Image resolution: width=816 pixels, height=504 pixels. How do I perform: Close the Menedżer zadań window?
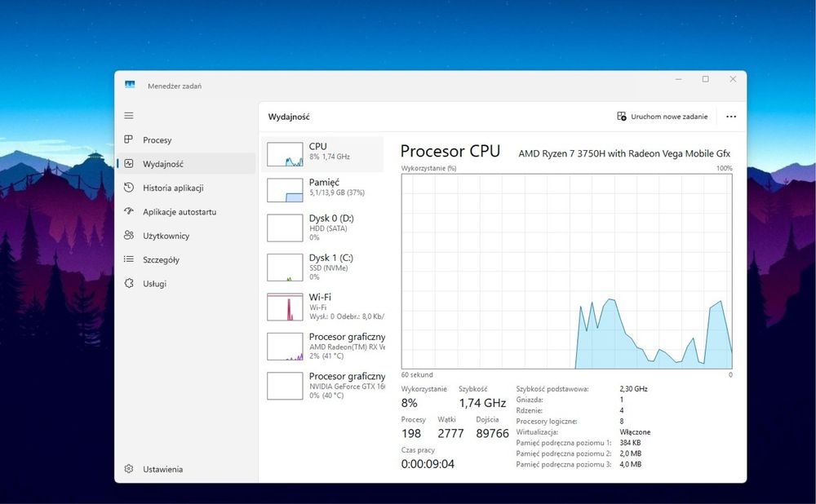[x=733, y=79]
